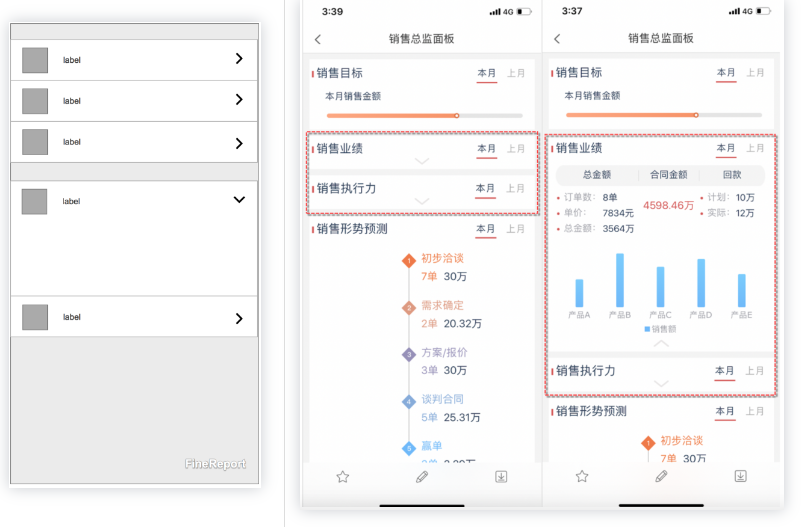
Task: Select 本月 tab of 销售执行力 on 3:39 screen
Action: 485,189
